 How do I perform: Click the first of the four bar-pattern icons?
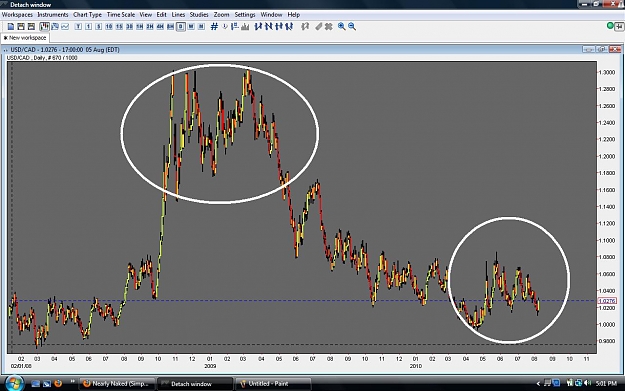pos(258,27)
